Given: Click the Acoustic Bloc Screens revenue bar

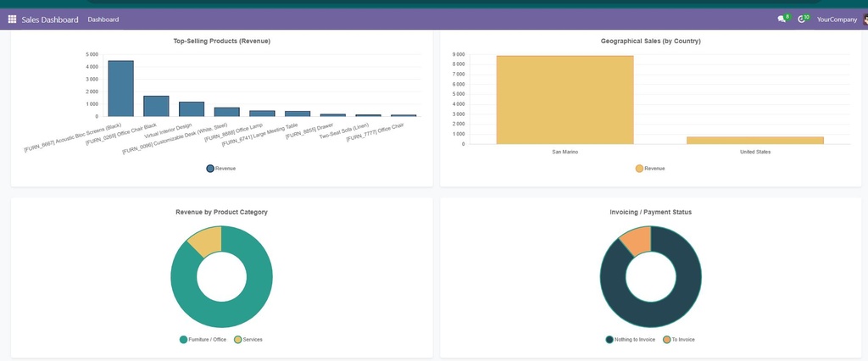Looking at the screenshot, I should coord(120,89).
